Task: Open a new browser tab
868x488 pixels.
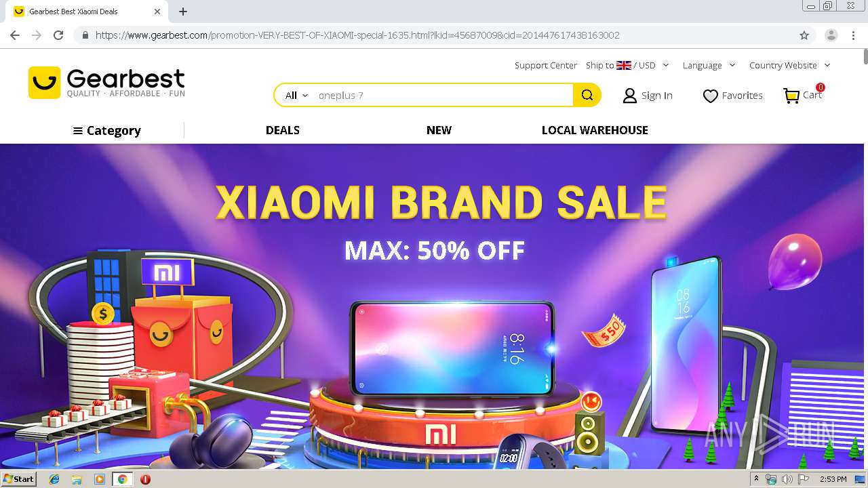Action: [183, 12]
